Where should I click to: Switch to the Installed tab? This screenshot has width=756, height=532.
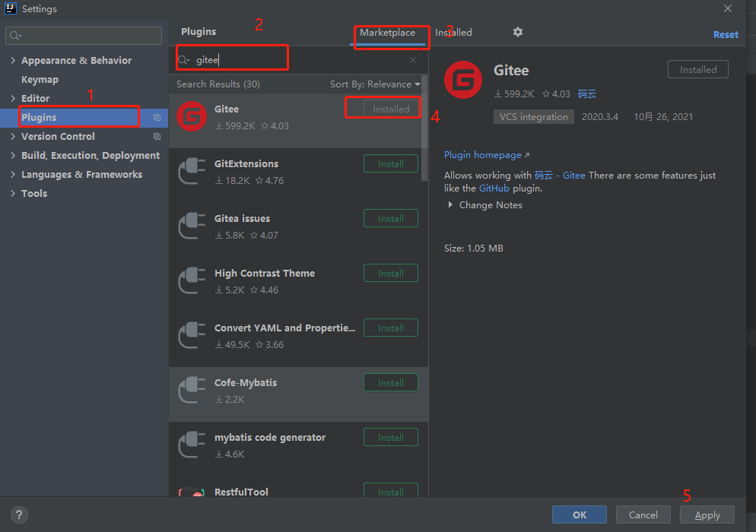[453, 33]
